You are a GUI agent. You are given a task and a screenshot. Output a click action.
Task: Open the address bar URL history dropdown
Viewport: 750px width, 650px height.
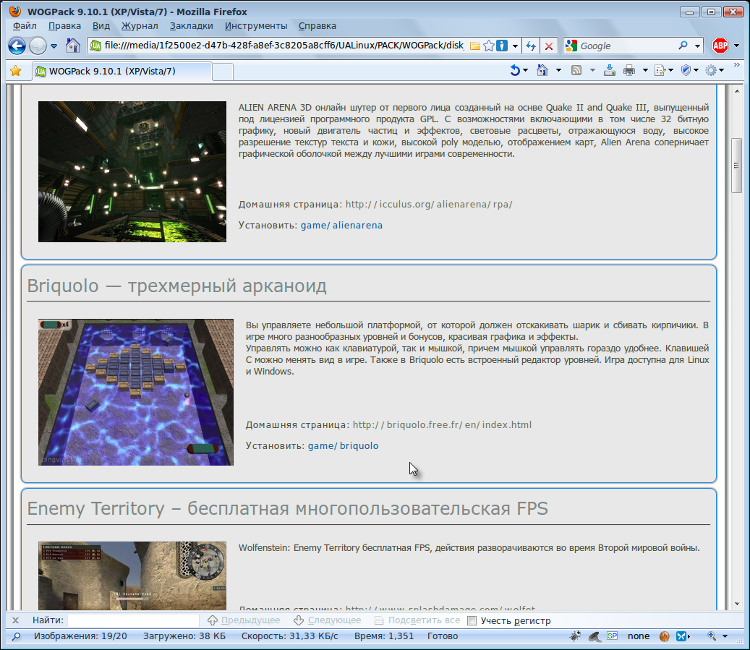pos(515,46)
